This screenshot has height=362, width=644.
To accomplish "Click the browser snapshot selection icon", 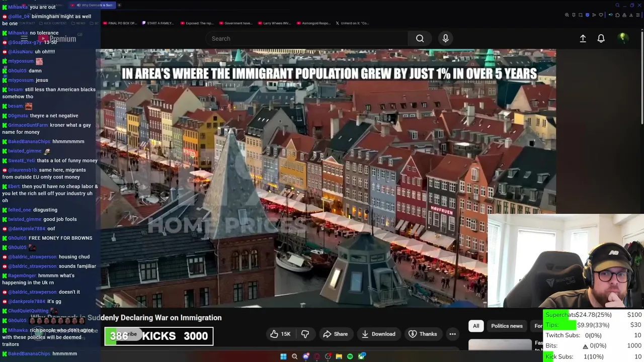I will point(581,15).
